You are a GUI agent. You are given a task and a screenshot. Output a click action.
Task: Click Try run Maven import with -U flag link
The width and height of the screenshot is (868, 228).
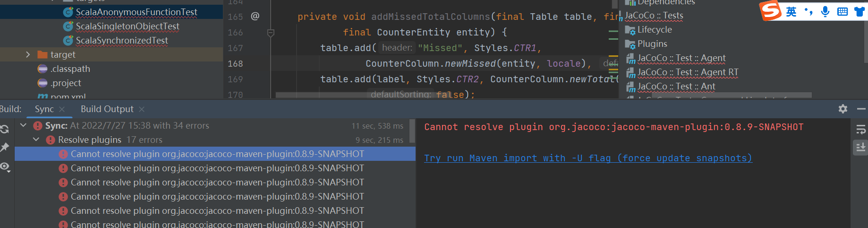coord(588,158)
